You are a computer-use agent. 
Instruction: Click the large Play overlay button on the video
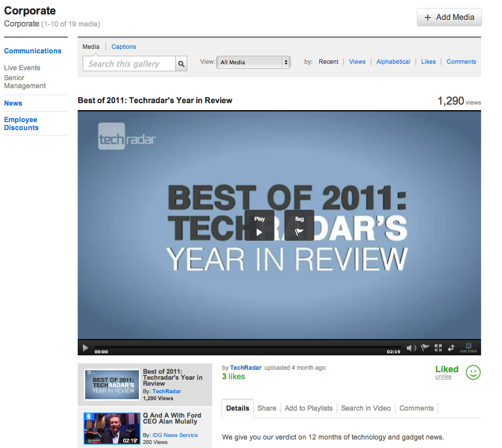pos(259,225)
